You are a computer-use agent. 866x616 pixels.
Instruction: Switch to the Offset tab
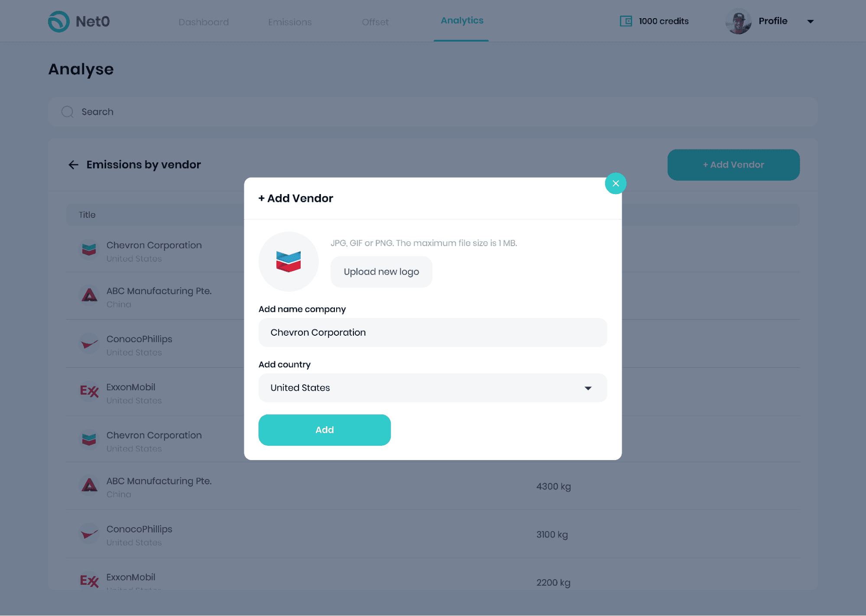click(x=375, y=22)
